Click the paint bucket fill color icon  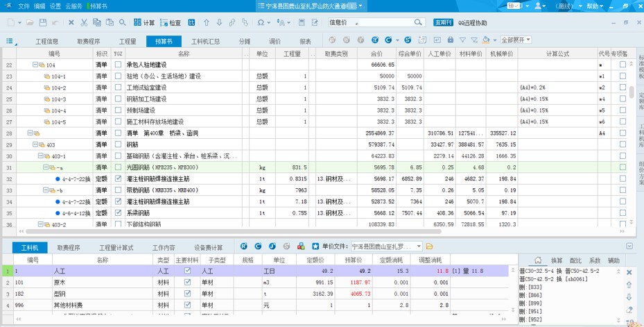[486, 40]
